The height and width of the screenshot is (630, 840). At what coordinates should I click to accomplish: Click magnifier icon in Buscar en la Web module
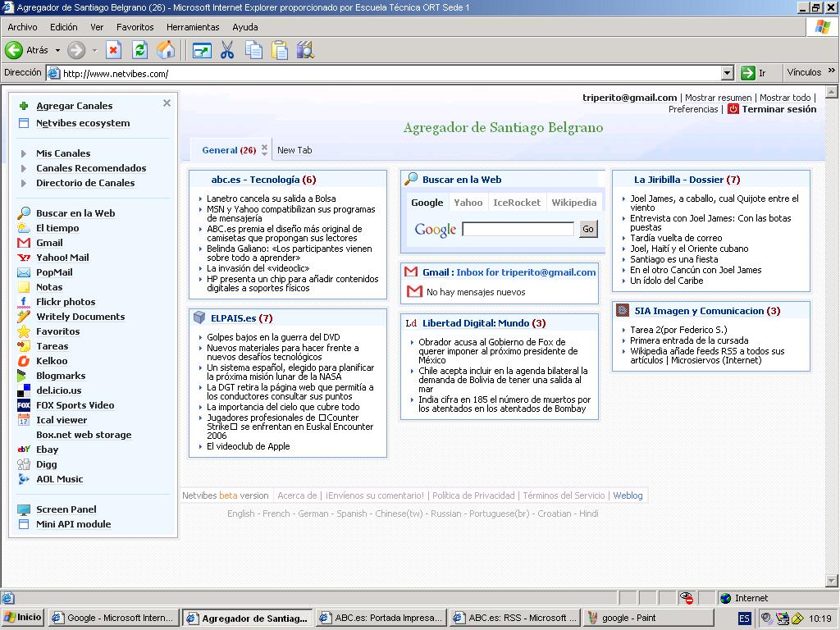point(411,179)
